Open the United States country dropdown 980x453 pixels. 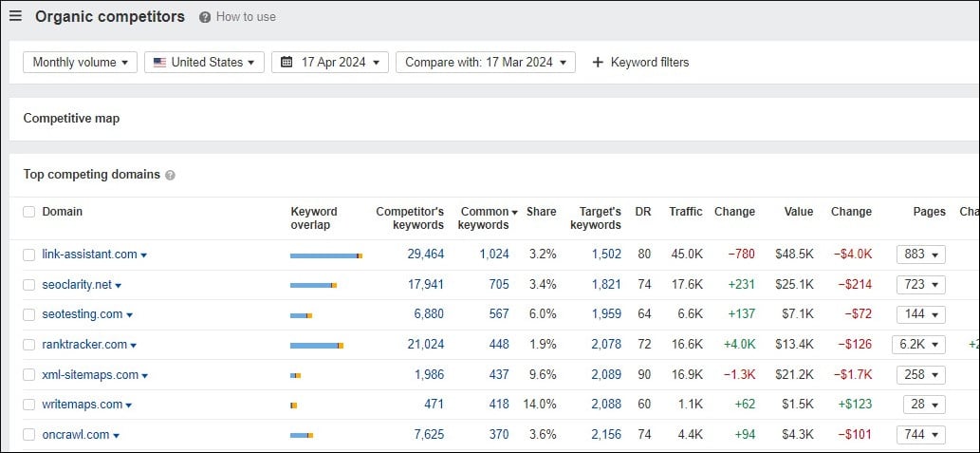[204, 62]
